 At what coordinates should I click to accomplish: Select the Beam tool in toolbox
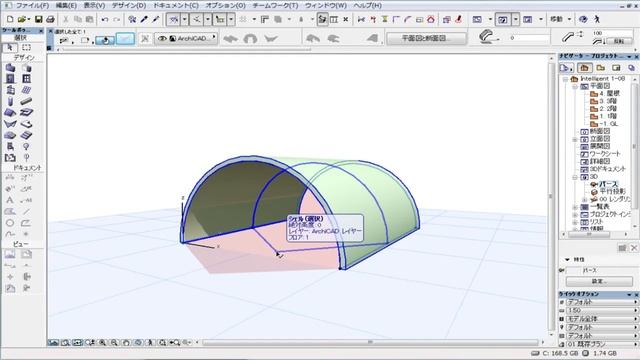click(27, 101)
